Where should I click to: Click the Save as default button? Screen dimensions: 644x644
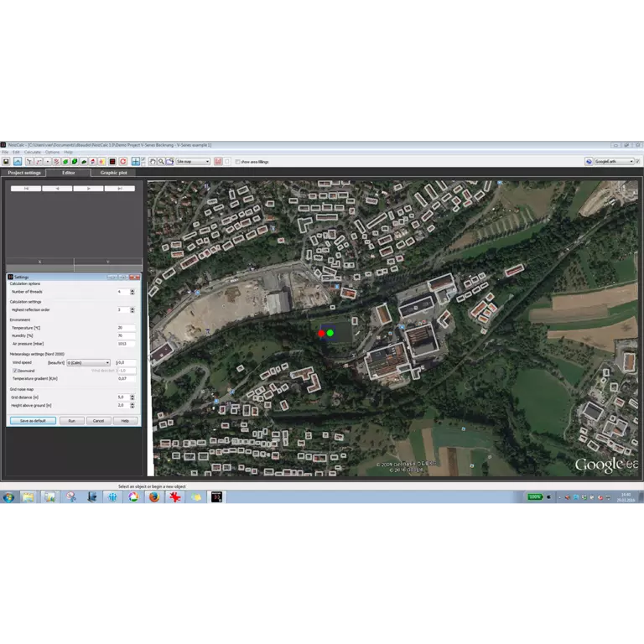(x=33, y=420)
